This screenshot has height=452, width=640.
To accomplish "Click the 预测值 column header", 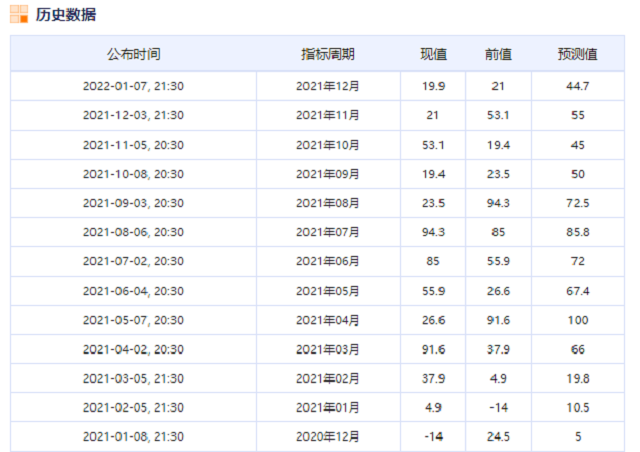I will [x=578, y=54].
